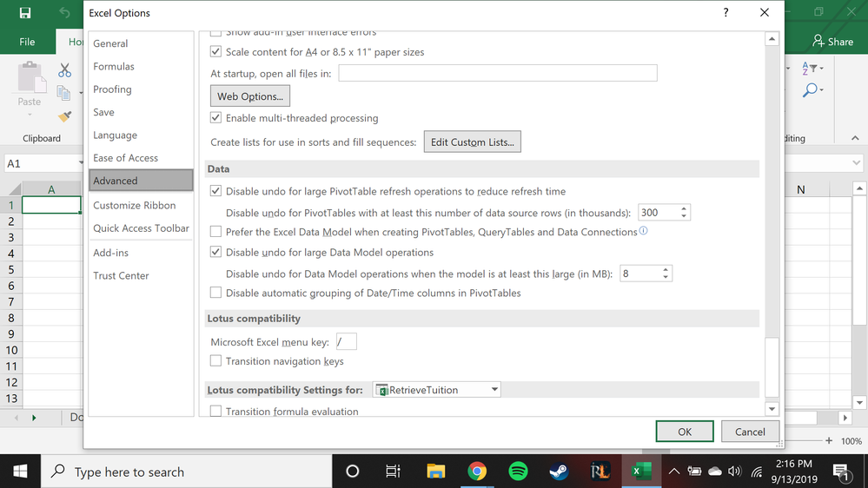
Task: Click the Microsoft Excel menu key field
Action: (347, 342)
